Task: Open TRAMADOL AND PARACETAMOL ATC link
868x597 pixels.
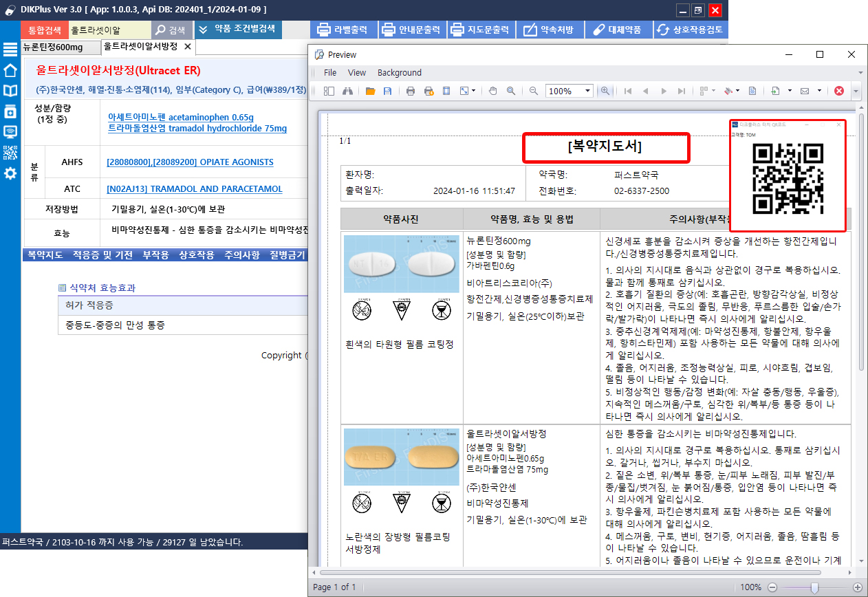Action: pos(193,188)
